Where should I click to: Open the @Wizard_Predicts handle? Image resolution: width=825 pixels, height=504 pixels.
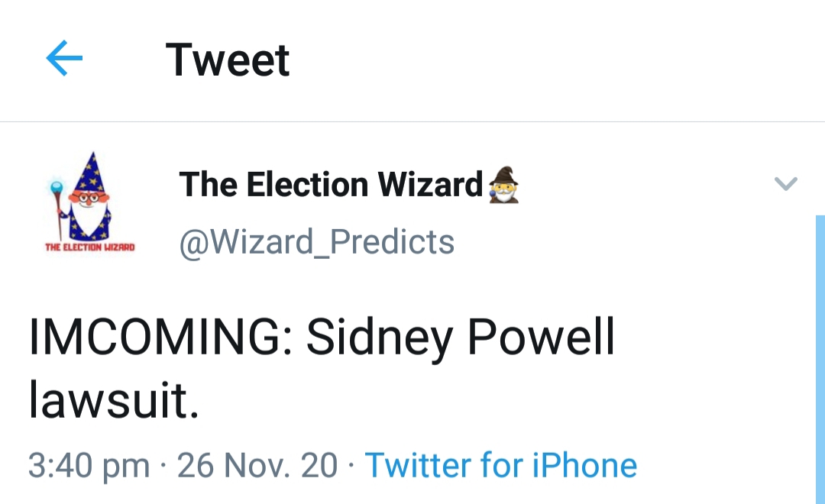[317, 242]
